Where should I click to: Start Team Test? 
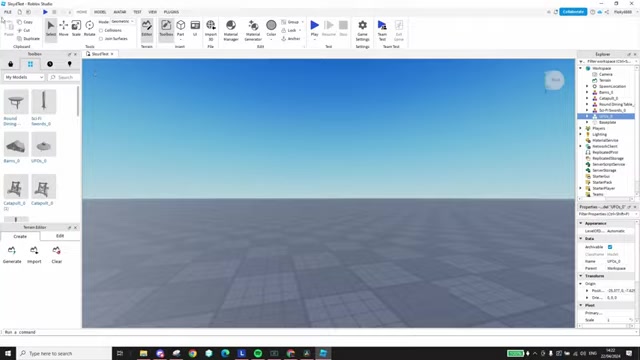pyautogui.click(x=382, y=30)
